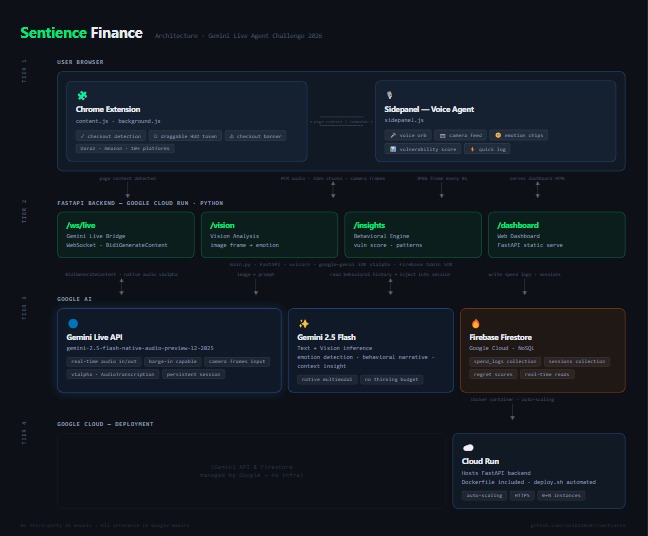The height and width of the screenshot is (536, 648).
Task: Click the USER BROWSER section label
Action: click(x=80, y=62)
